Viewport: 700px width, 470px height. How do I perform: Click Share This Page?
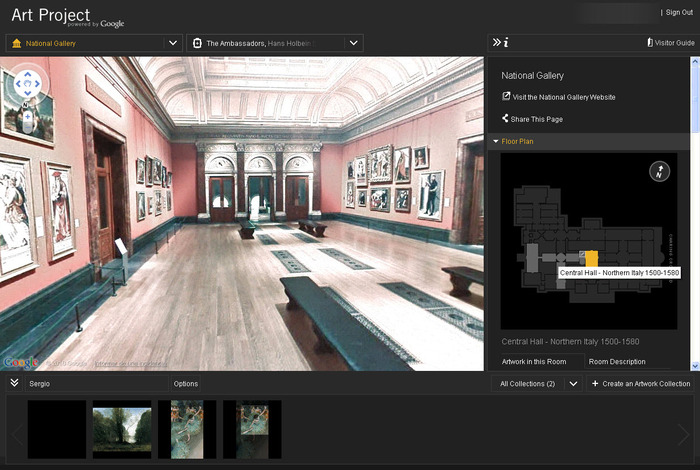(537, 119)
